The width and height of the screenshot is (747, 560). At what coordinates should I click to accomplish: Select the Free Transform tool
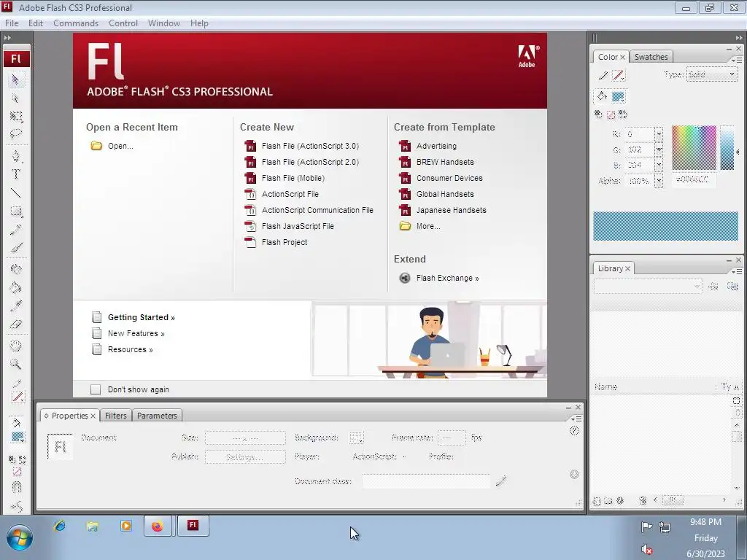[x=16, y=116]
